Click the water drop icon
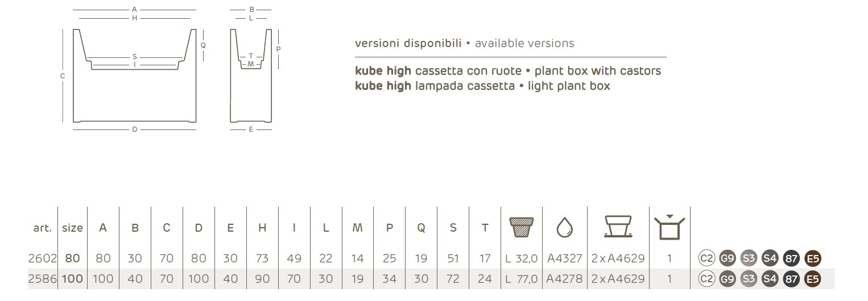This screenshot has width=868, height=301. pyautogui.click(x=564, y=228)
